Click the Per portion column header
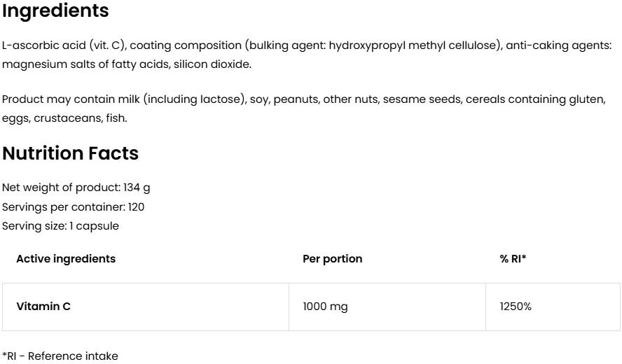Screen dimensions: 622x364 pos(332,259)
